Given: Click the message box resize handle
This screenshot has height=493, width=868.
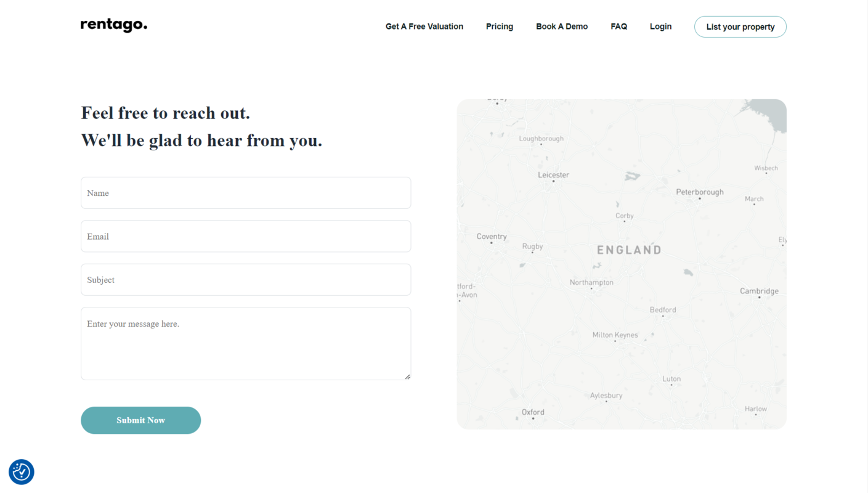Looking at the screenshot, I should [x=407, y=377].
